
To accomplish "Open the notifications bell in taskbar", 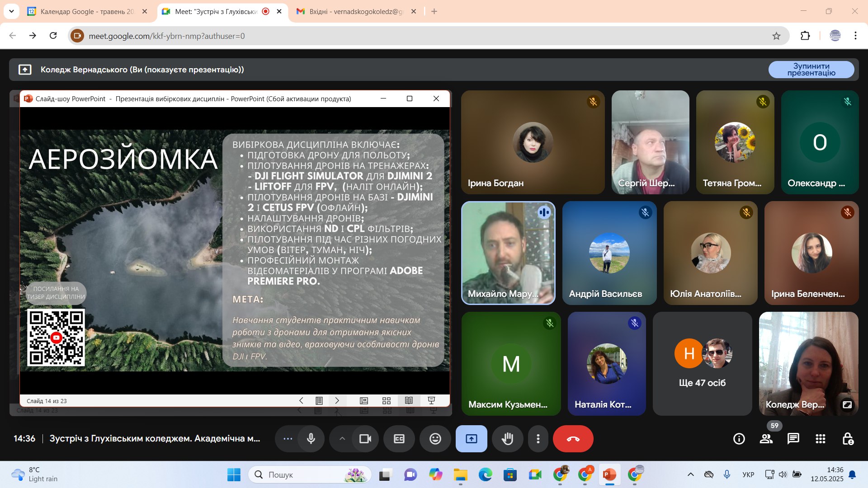I will 852,474.
